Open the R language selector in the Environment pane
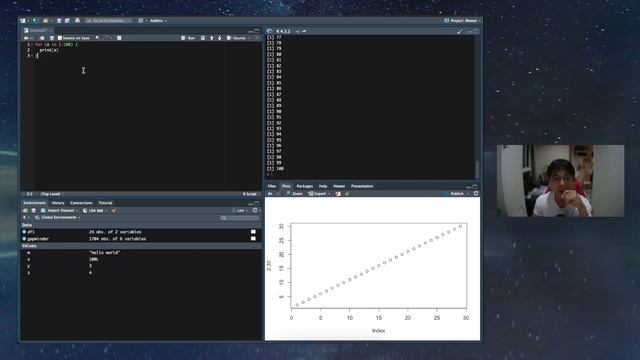The height and width of the screenshot is (360, 640). (x=26, y=218)
